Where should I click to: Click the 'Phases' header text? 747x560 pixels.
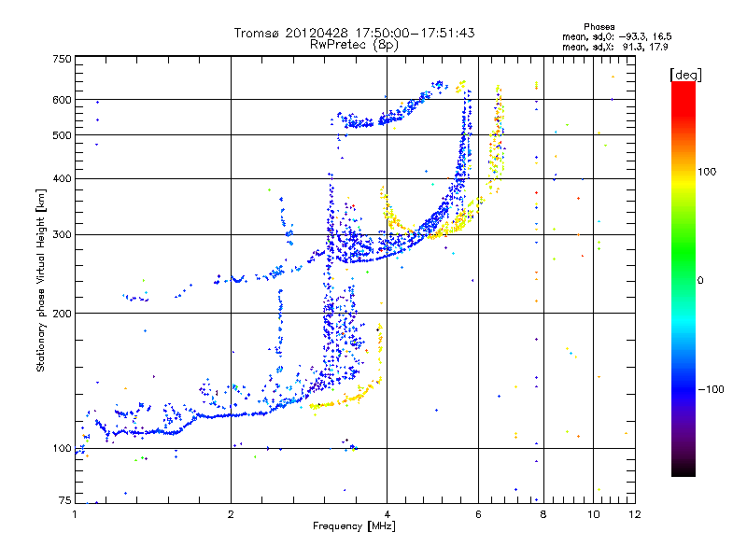tap(599, 27)
